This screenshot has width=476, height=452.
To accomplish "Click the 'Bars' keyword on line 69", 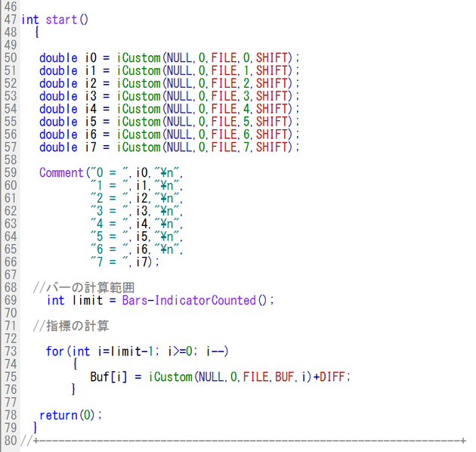I will pos(134,300).
